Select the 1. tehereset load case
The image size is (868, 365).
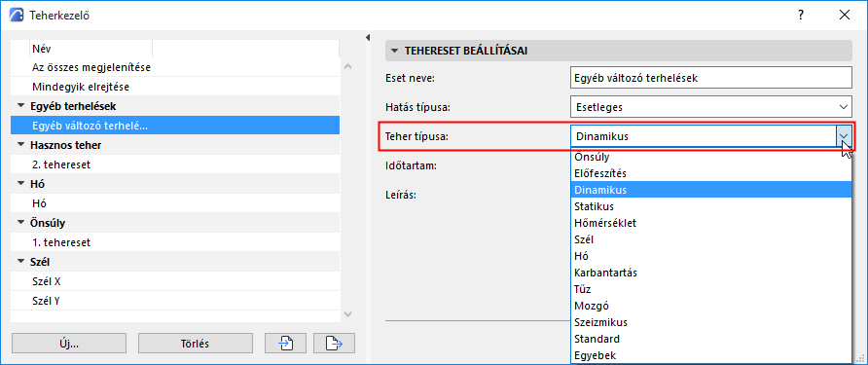click(175, 242)
